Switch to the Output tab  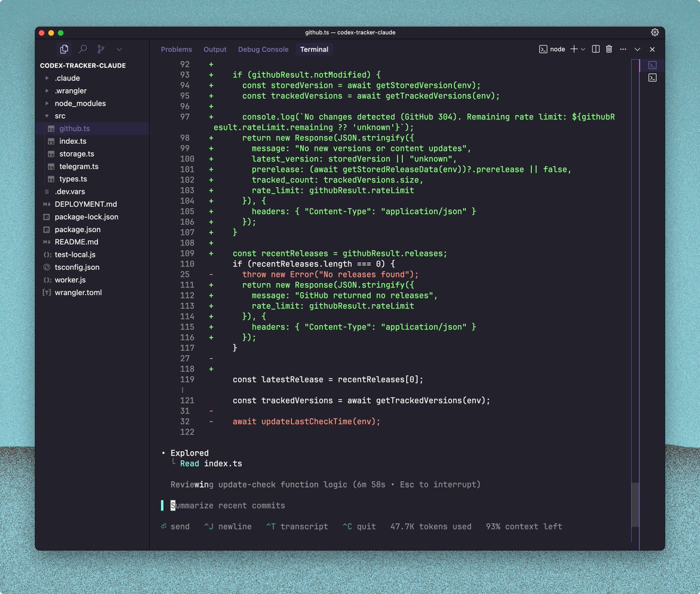215,50
